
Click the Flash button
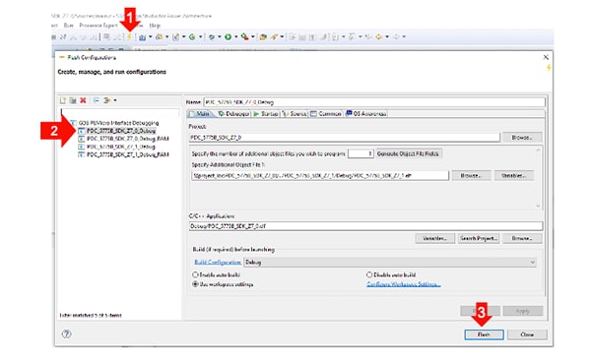pos(484,334)
